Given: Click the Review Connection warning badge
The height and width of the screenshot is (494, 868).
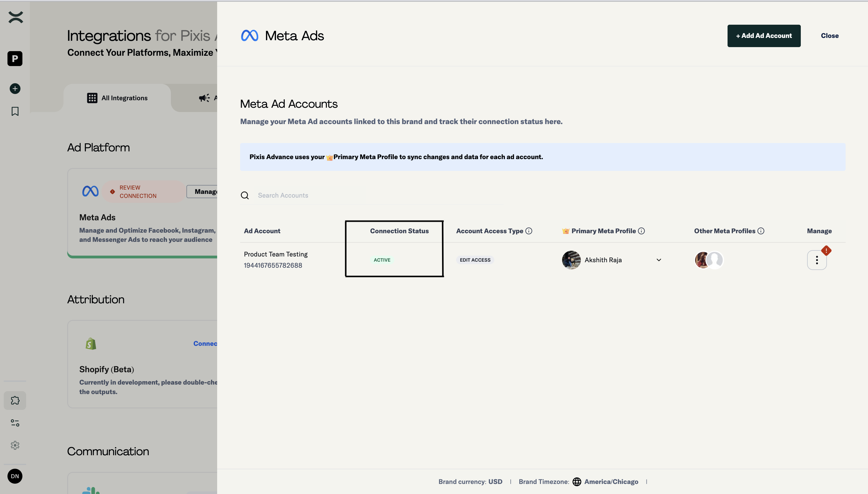Looking at the screenshot, I should tap(142, 191).
